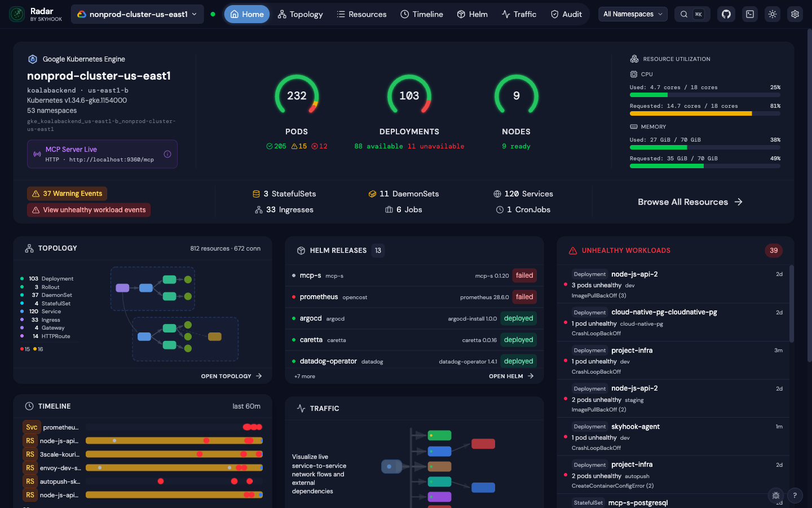Expand the nonprod-cluster-us-east1 cluster selector
The image size is (812, 508).
pos(138,14)
